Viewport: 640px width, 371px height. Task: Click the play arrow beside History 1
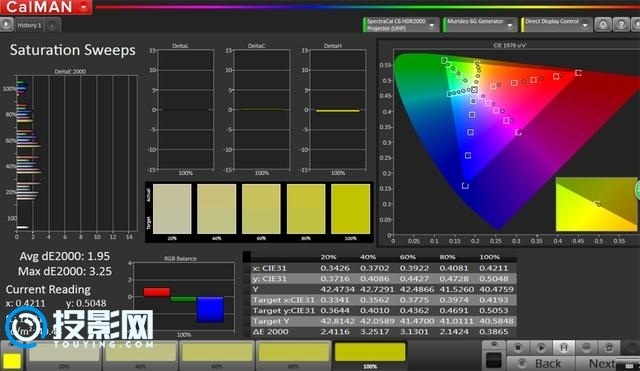pos(6,24)
